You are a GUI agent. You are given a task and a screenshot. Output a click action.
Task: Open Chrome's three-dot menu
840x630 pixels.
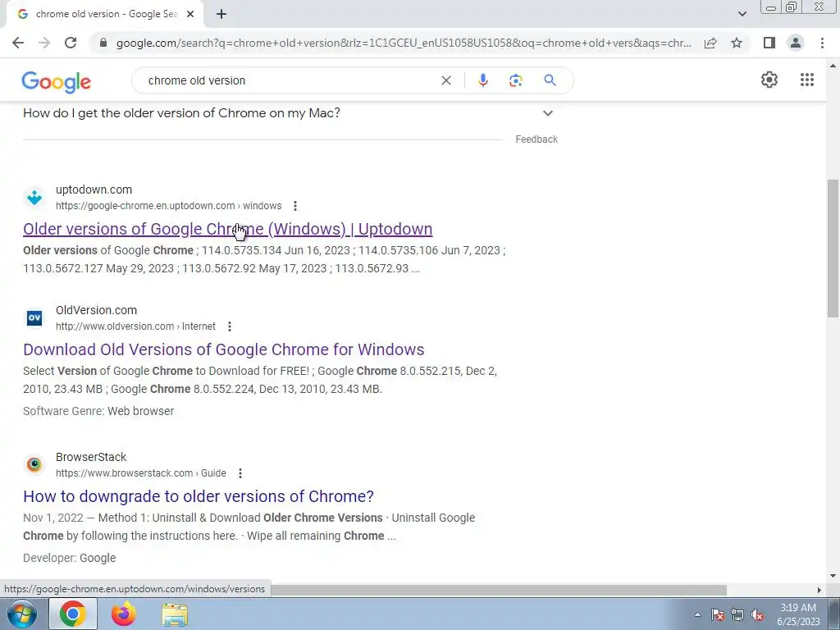click(822, 43)
